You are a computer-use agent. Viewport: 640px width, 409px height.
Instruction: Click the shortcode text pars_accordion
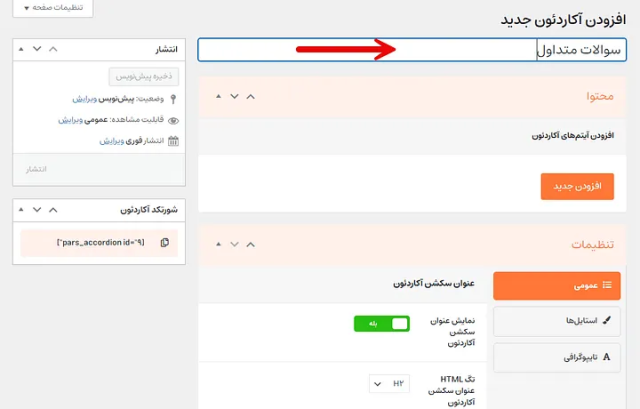click(100, 242)
